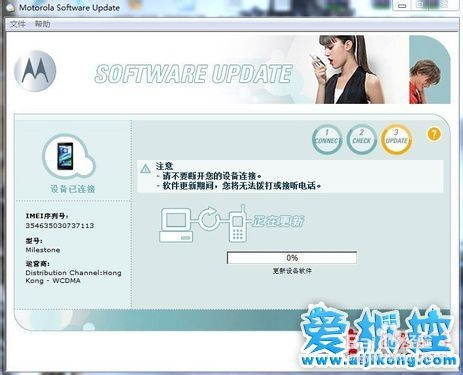Click the Motorola logo emblem

point(35,71)
